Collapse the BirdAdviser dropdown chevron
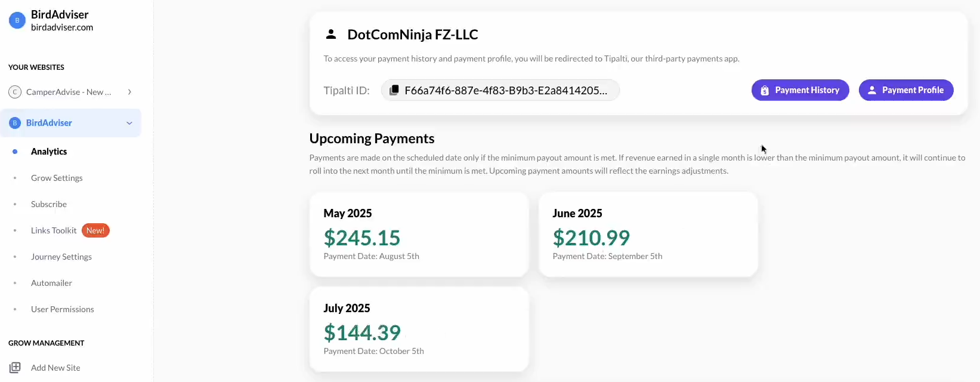Screen dimensions: 980x382 click(129, 123)
